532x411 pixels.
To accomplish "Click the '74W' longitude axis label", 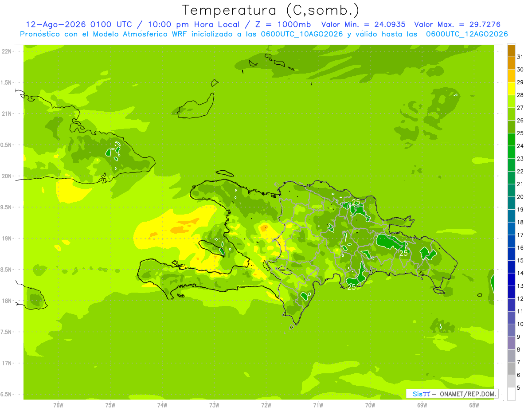I will (x=162, y=405).
